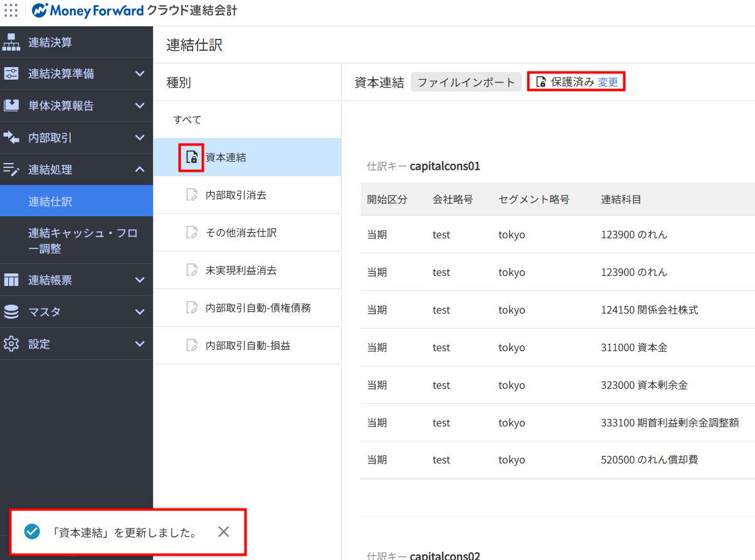Click the 連結決算 hierarchy icon in sidebar

[11, 42]
